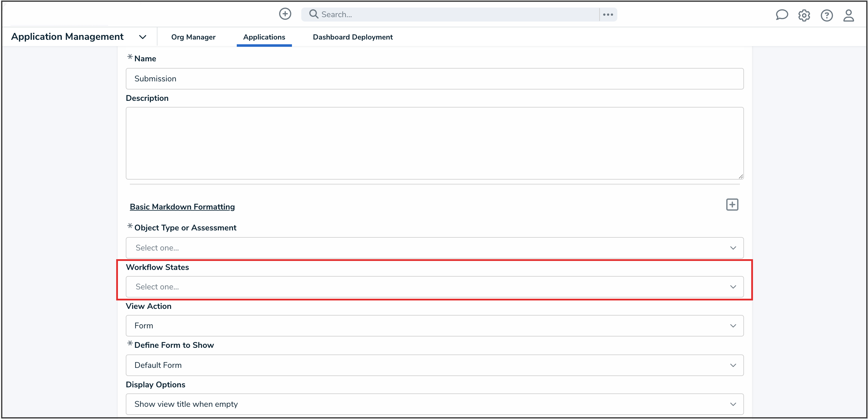Click the add icon beside Basic Markdown Formatting
This screenshot has width=868, height=419.
[732, 204]
